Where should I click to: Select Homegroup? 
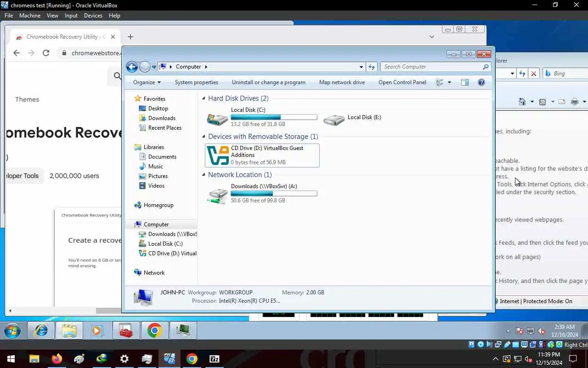pos(158,205)
